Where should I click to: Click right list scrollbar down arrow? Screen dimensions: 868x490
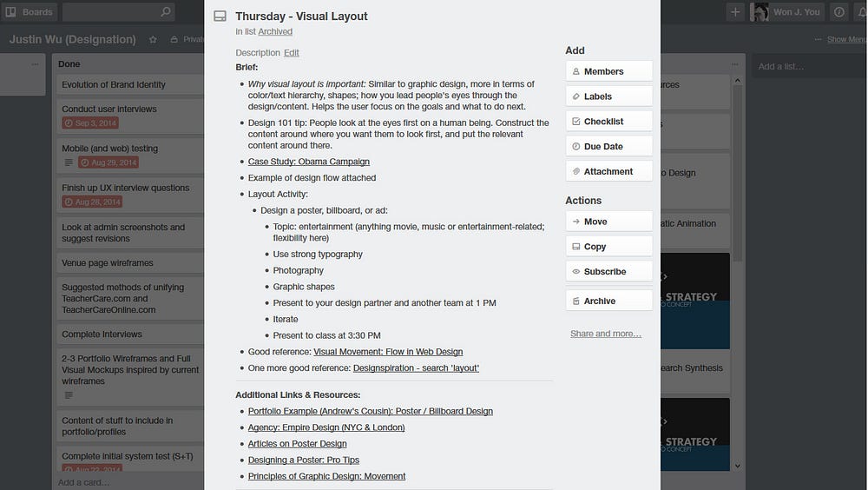pos(737,467)
